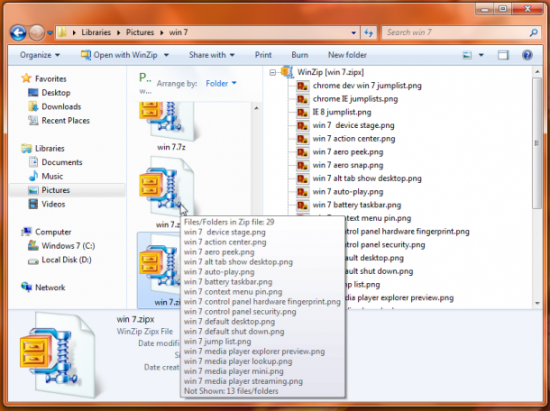550x411 pixels.
Task: Collapse the WinZip [win 7.zipx] tree node
Action: [x=273, y=73]
